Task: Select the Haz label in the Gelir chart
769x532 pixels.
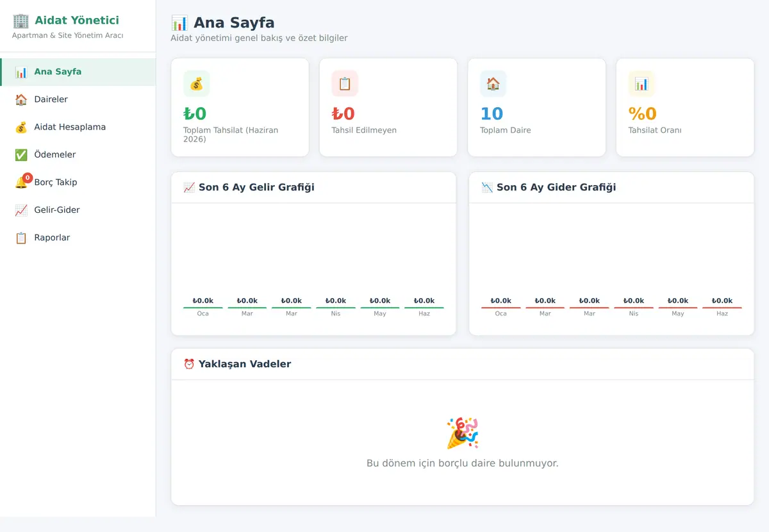Action: click(424, 313)
